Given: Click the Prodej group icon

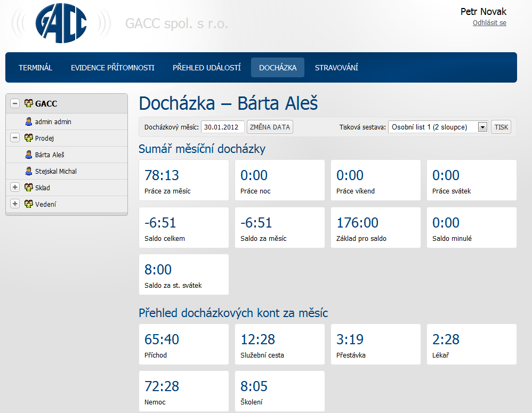Looking at the screenshot, I should 28,137.
